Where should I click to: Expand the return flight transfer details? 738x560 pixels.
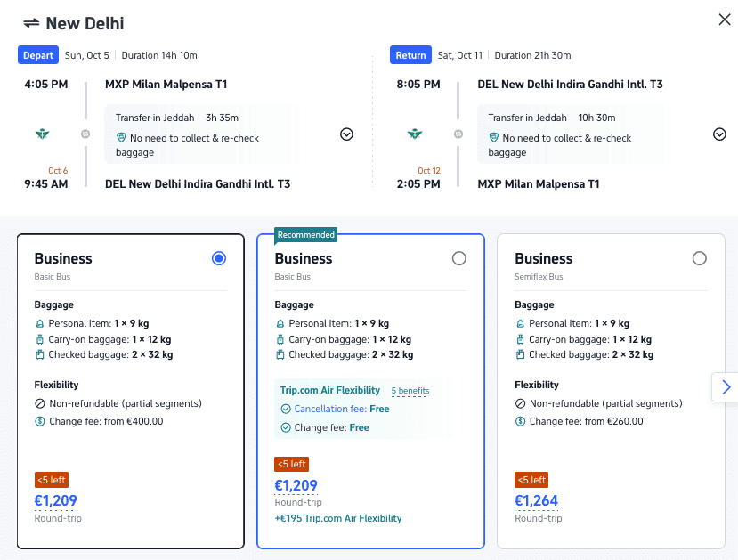[x=719, y=134]
